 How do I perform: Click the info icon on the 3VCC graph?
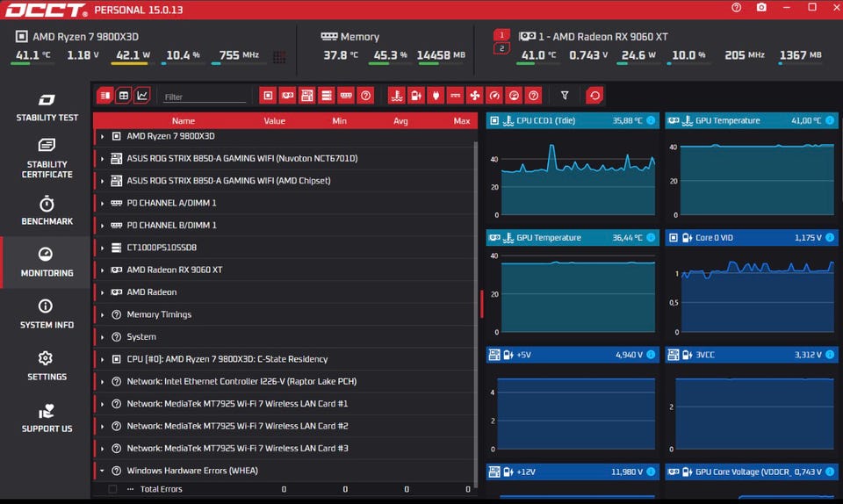tap(830, 355)
